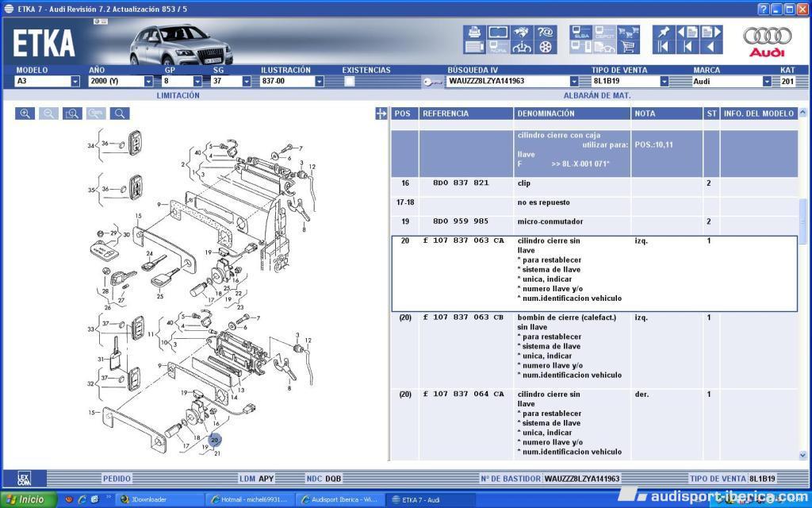Click the parts list scroll up arrow
This screenshot has width=812, height=508.
(802, 112)
